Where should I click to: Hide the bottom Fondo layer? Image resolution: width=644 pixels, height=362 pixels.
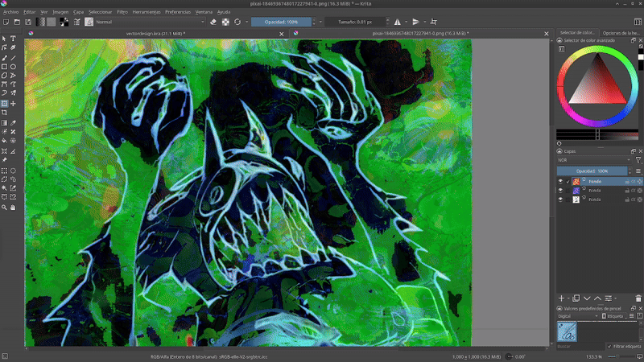coord(560,200)
